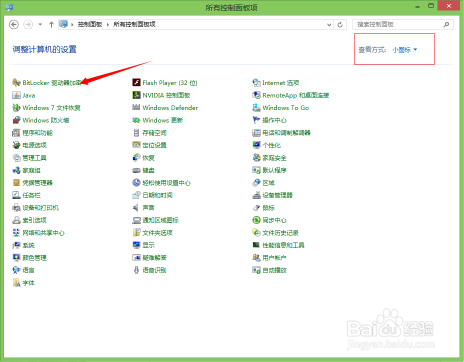Click the Up one level arrow

[x=51, y=24]
